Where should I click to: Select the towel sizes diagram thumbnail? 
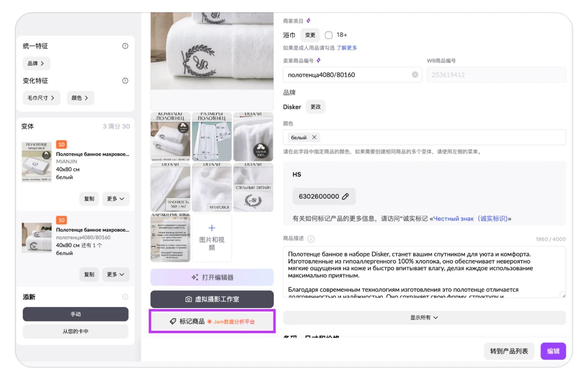pos(212,137)
